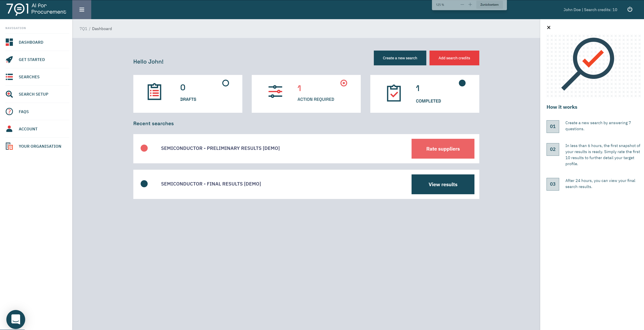The height and width of the screenshot is (330, 644).
Task: Click the Rate suppliers button
Action: tap(443, 149)
